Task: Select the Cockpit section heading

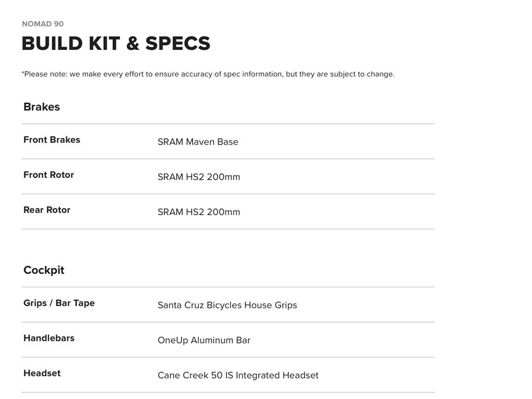Action: click(44, 270)
